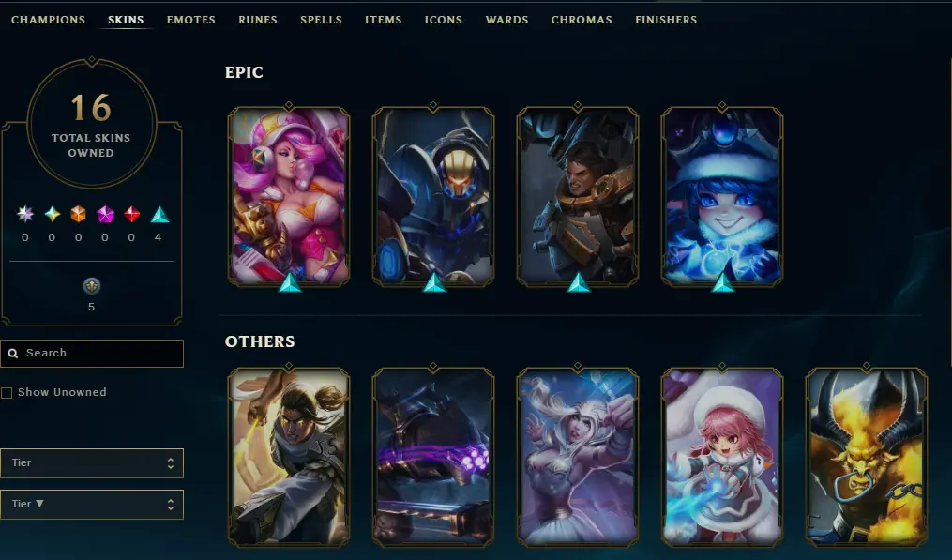Click the legacy crest icon above 5
This screenshot has height=560, width=952.
[92, 286]
